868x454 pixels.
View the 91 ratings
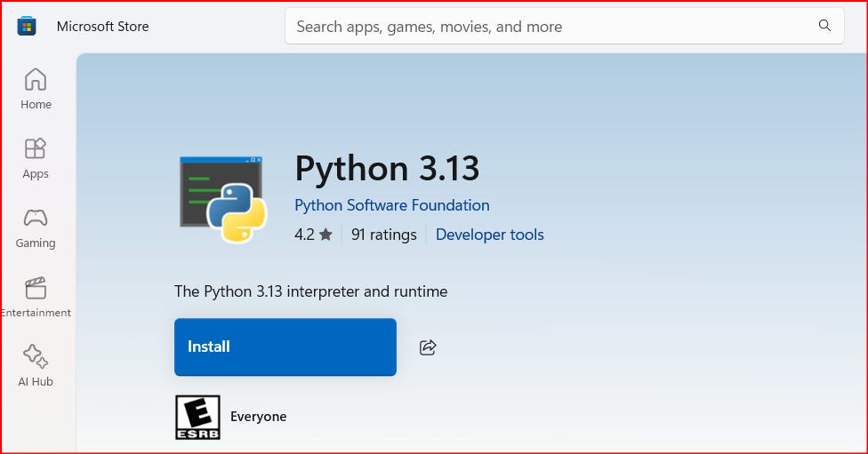tap(383, 235)
